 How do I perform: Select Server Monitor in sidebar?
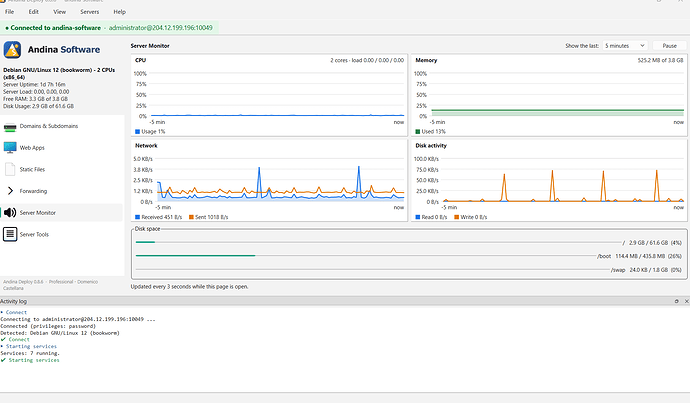[62, 212]
